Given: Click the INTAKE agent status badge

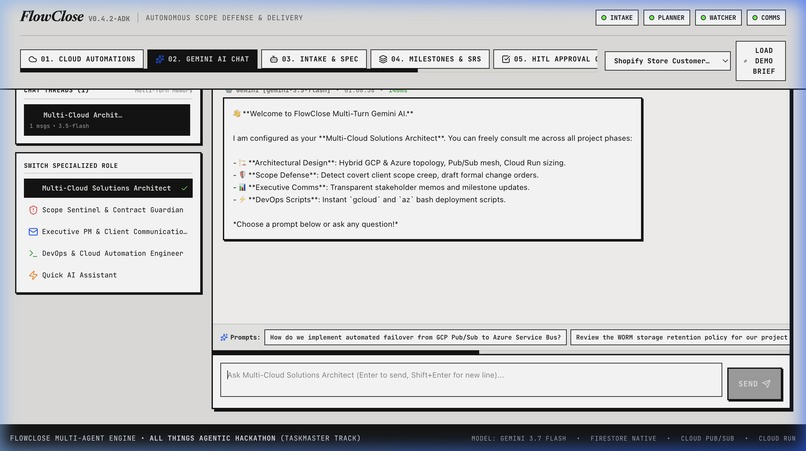Looking at the screenshot, I should [617, 17].
